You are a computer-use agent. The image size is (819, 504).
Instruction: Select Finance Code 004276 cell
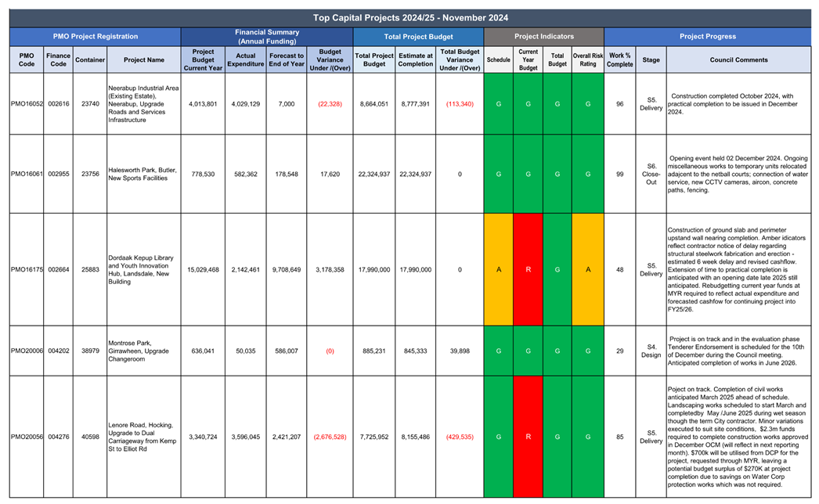tap(58, 437)
